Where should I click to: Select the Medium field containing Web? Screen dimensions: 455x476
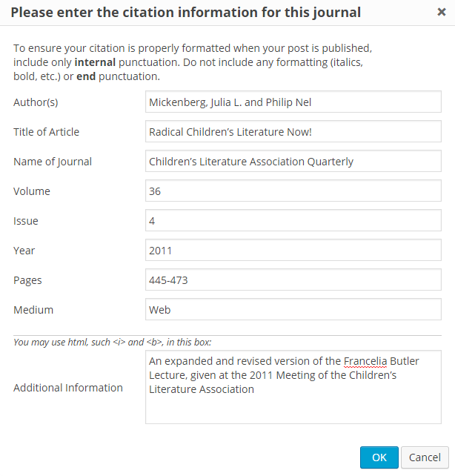pos(293,310)
